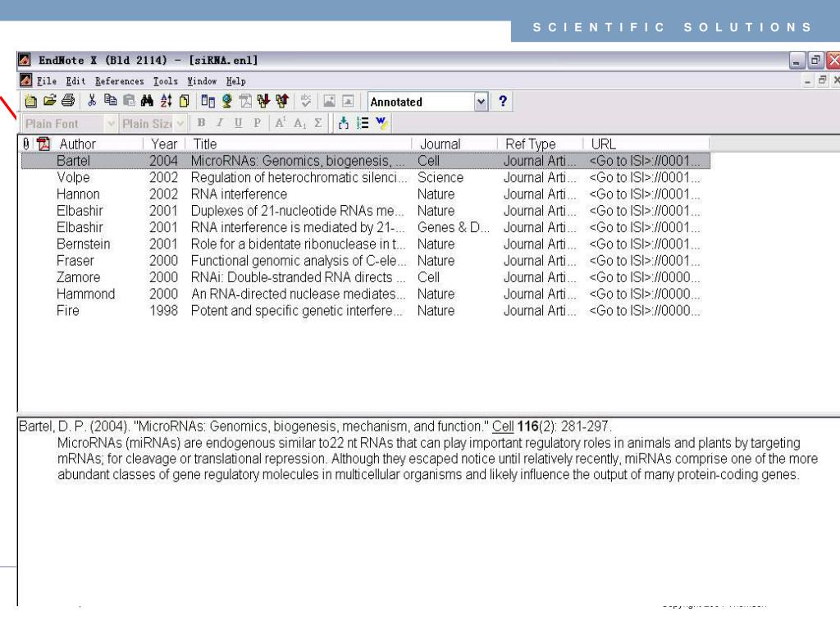Click the Symbol sigma icon
This screenshot has width=840, height=630.
(318, 123)
